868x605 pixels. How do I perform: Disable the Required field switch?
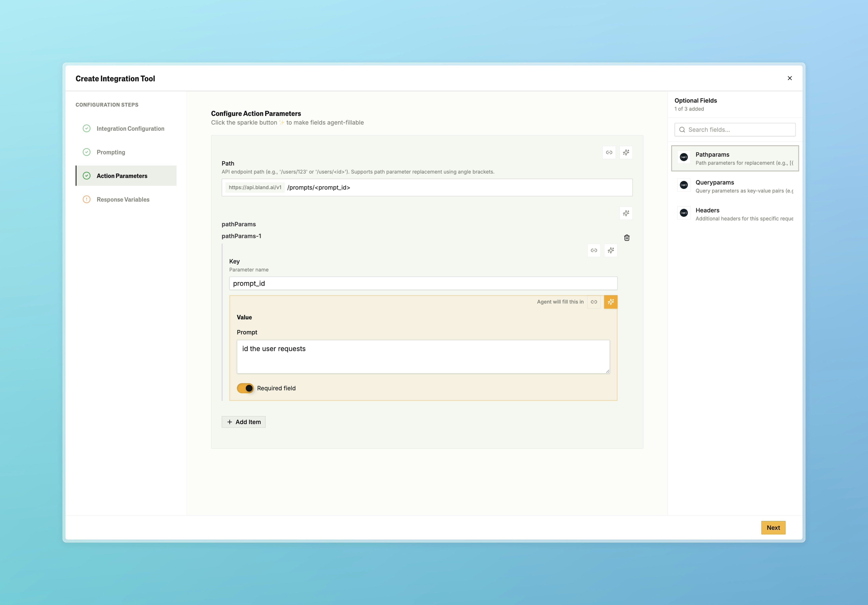[x=245, y=388]
